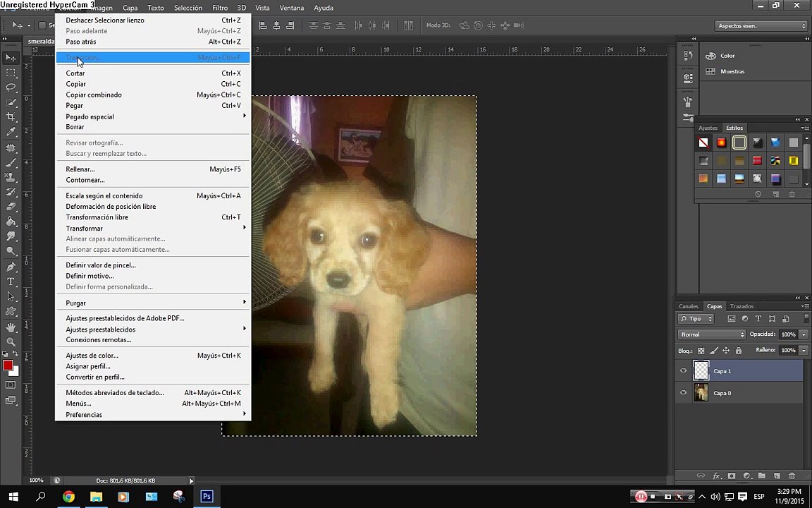Toggle the layer filter on/off switch
Screen dimensions: 812x508
coord(806,318)
